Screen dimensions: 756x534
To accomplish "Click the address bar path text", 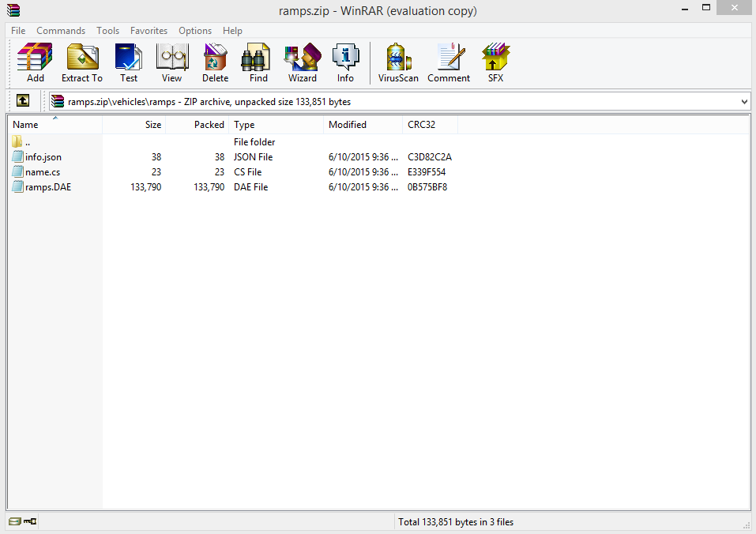I will (209, 102).
